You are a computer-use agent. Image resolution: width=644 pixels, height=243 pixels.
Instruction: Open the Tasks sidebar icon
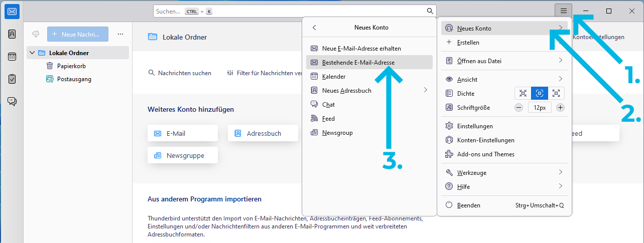[12, 79]
